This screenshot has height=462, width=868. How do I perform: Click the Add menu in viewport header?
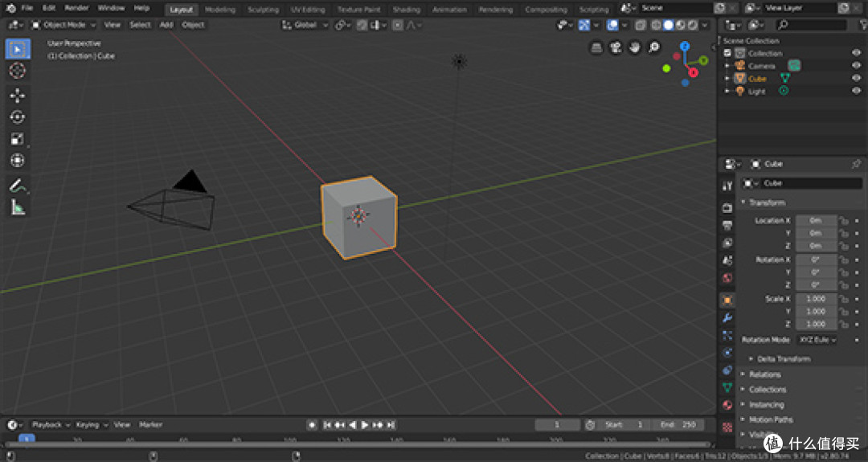(x=166, y=25)
